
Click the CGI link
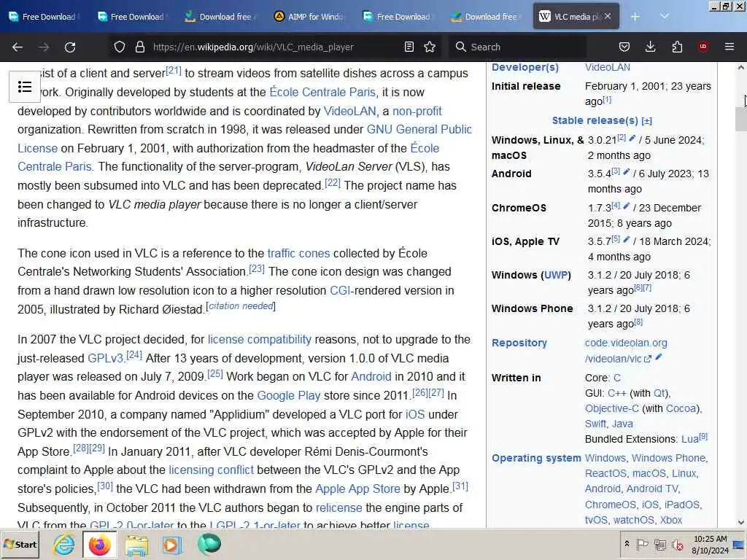point(340,290)
